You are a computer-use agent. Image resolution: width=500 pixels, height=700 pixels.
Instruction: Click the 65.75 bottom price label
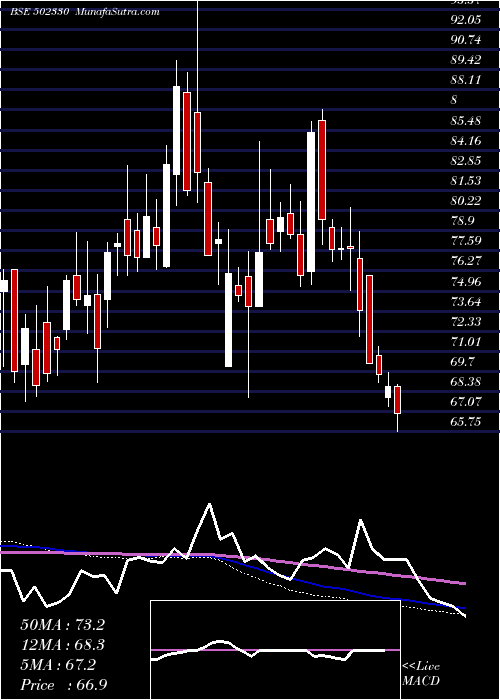[x=466, y=422]
